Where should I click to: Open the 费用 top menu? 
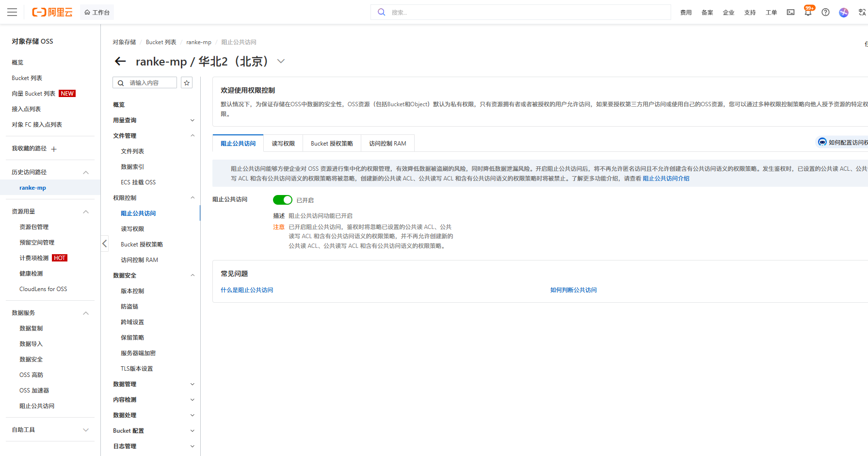pos(686,13)
